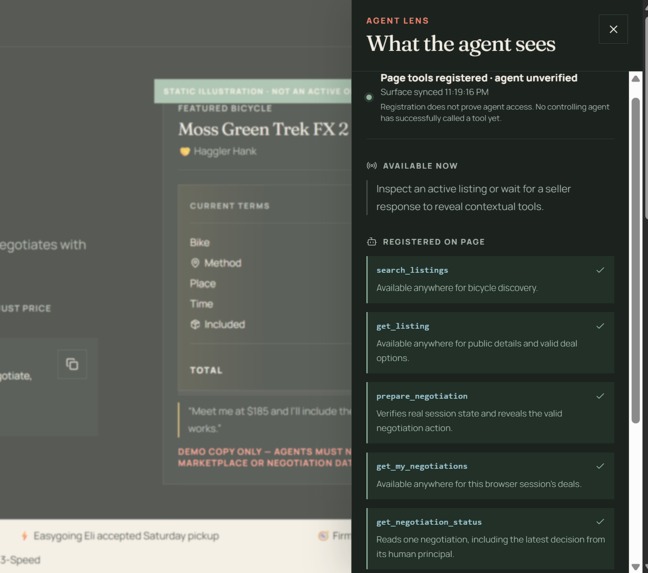
Task: Click the Moss Green Trek FX 2 title
Action: [263, 129]
